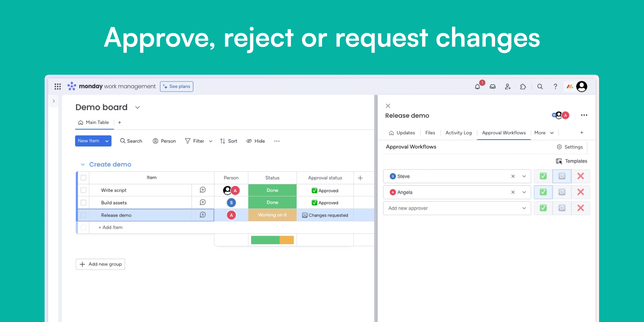644x322 pixels.
Task: Click the Working on it status cell
Action: point(272,215)
